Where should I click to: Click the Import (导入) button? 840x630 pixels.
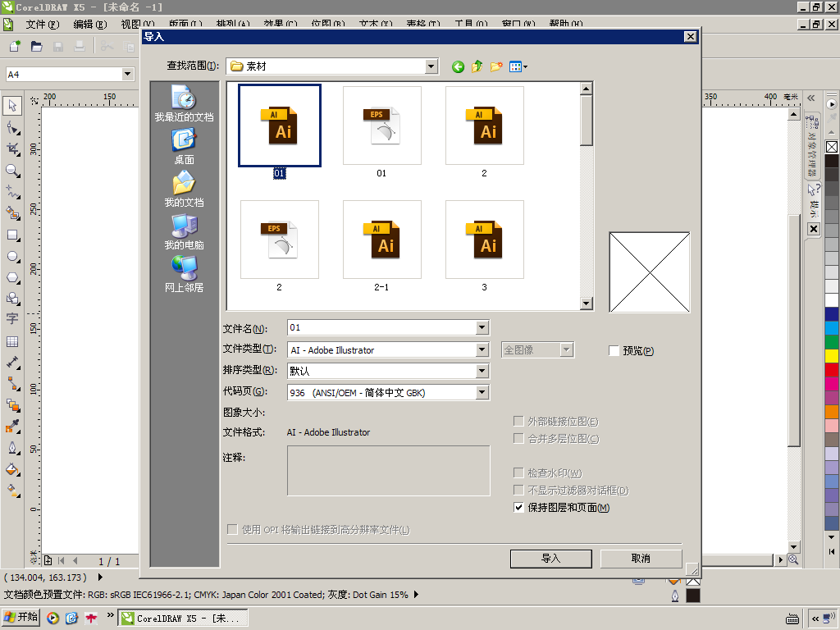[550, 559]
